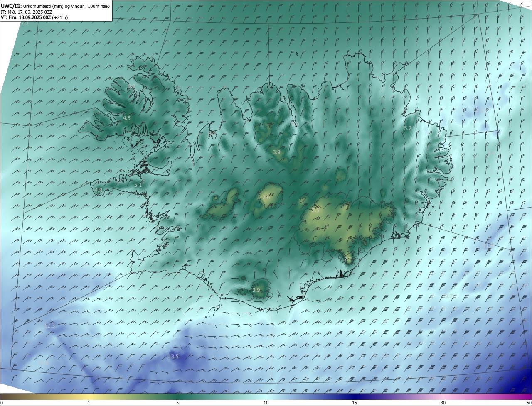532x406 pixels.
Task: Select the valid time line "VT: Fim. 18.09.2025 00Z (+21 h)"
Action: 34,17
